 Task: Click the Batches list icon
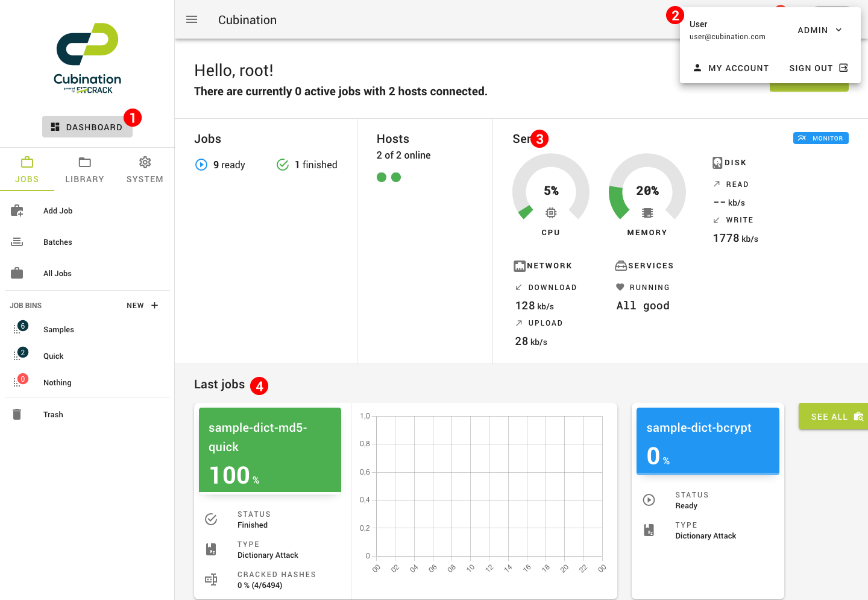17,242
